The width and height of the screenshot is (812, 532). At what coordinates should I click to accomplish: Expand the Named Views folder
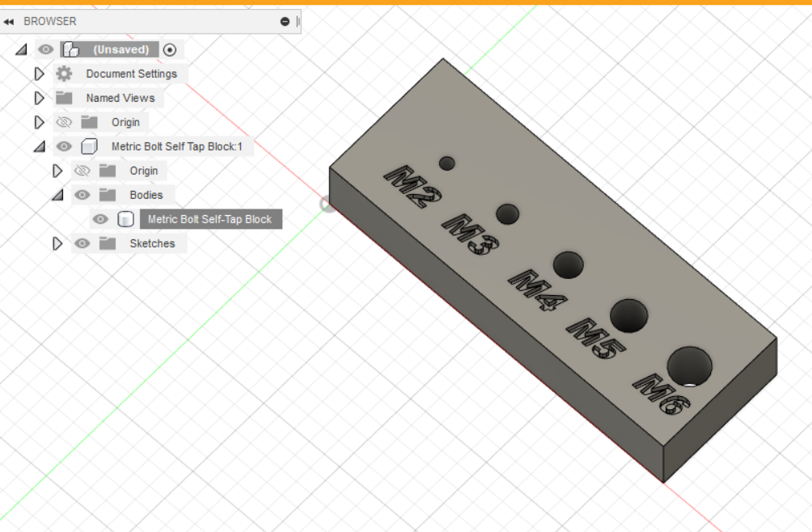tap(38, 97)
